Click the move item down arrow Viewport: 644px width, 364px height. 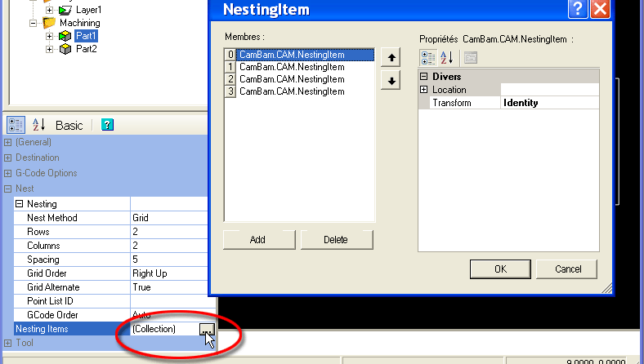pyautogui.click(x=392, y=80)
